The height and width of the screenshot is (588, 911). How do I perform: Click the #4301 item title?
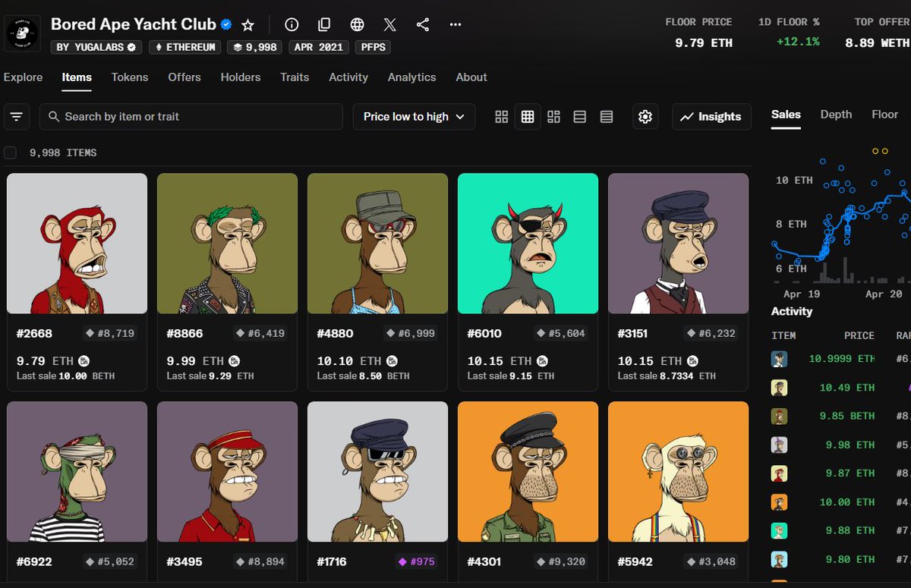[484, 562]
